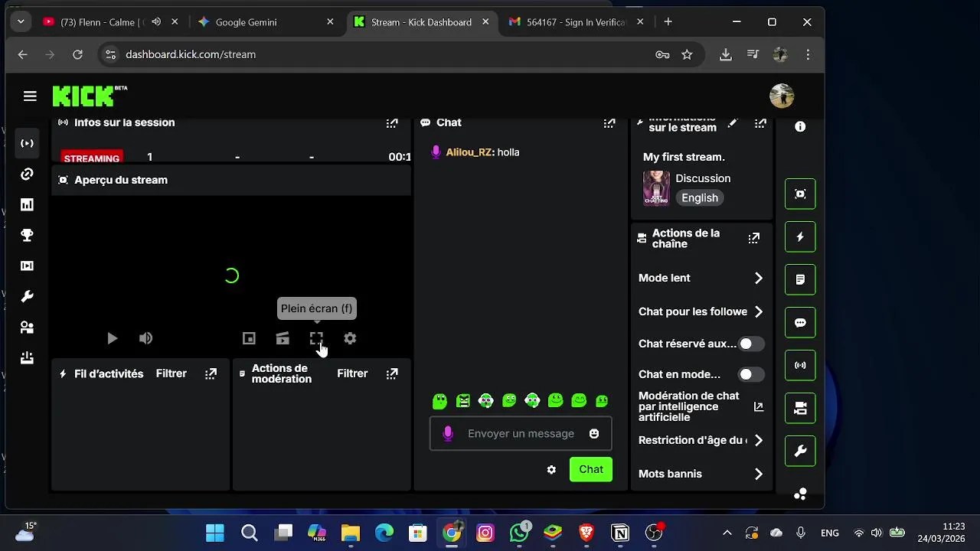Click the three-dots layout icon below right rail
The image size is (980, 551).
pyautogui.click(x=800, y=494)
